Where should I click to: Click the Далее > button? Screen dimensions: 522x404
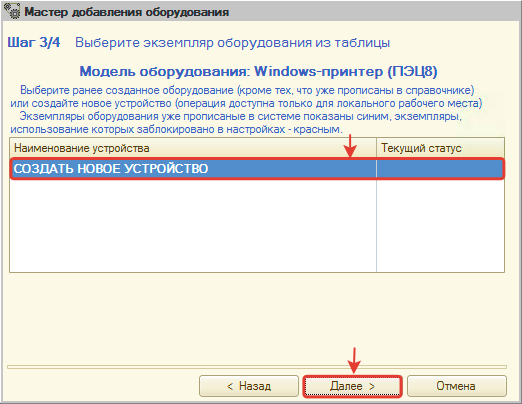[352, 386]
